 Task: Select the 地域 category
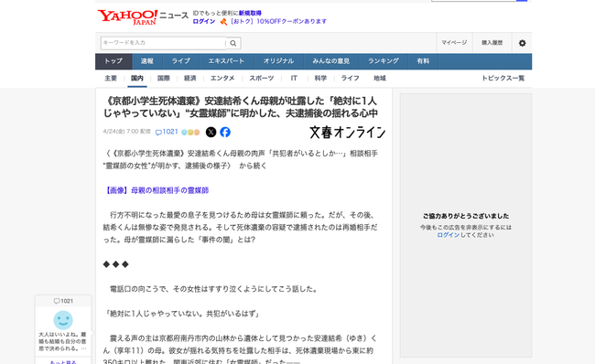380,78
